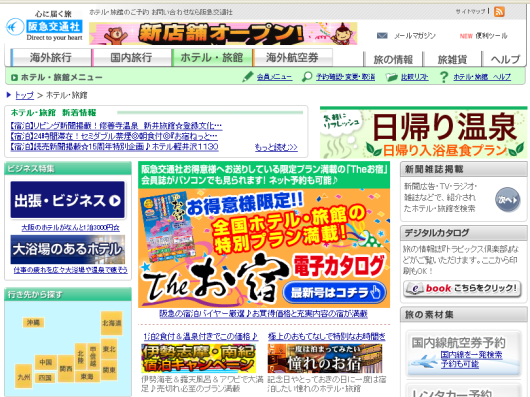Open the 比較リスト link
The height and width of the screenshot is (397, 530).
coord(414,77)
